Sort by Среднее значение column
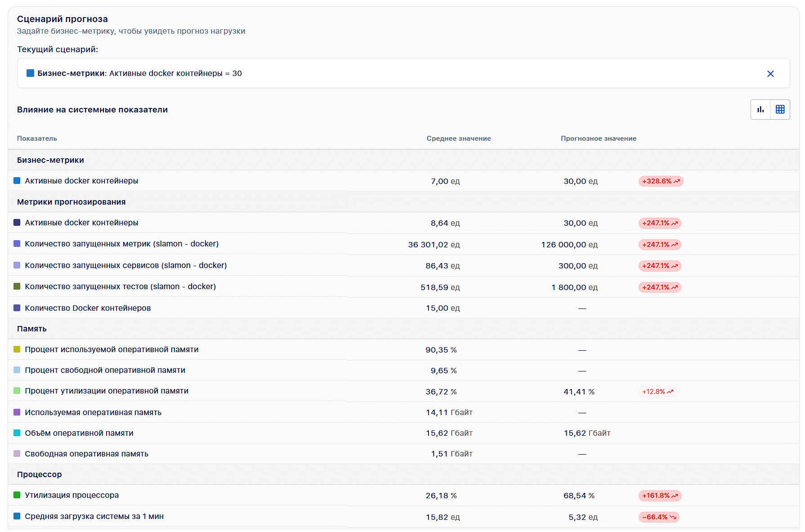The height and width of the screenshot is (532, 805). (458, 139)
